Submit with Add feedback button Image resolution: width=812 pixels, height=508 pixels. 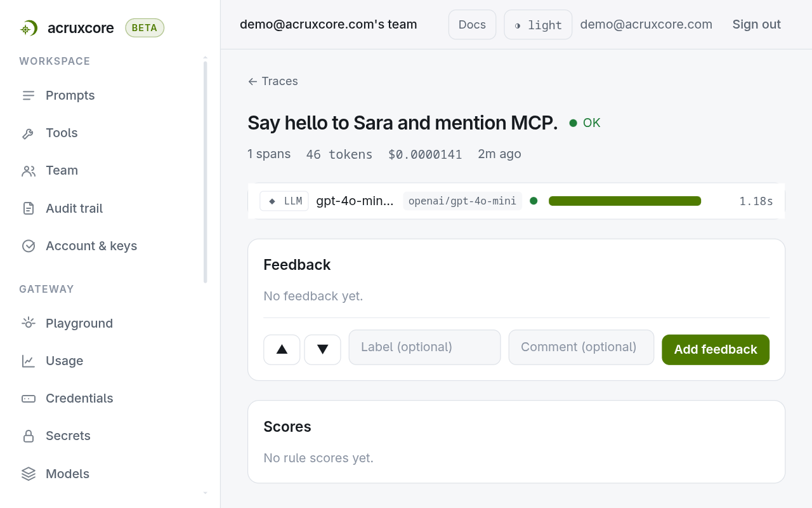tap(716, 350)
